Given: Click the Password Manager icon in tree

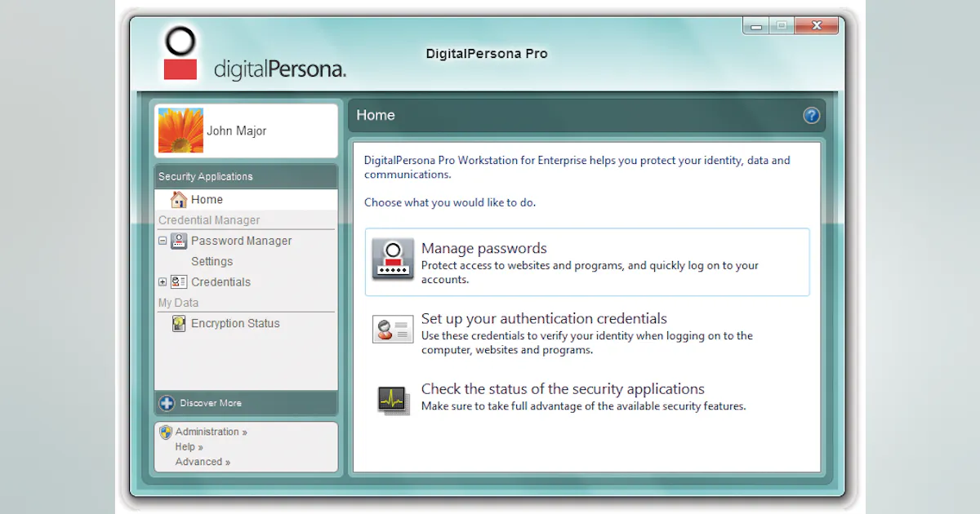Looking at the screenshot, I should coord(179,241).
